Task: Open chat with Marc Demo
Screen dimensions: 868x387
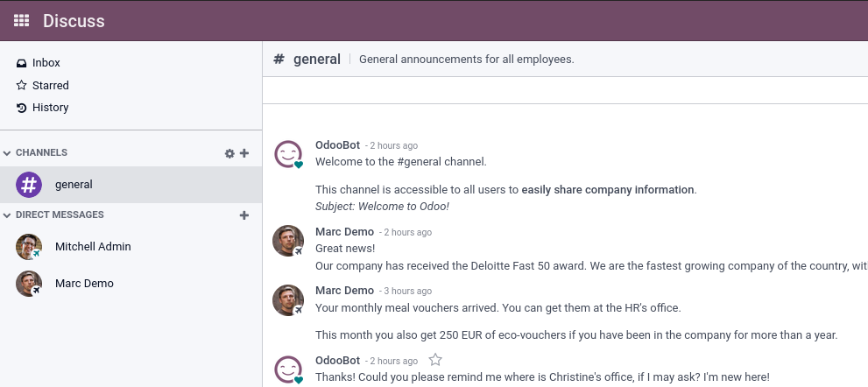Action: [x=84, y=284]
